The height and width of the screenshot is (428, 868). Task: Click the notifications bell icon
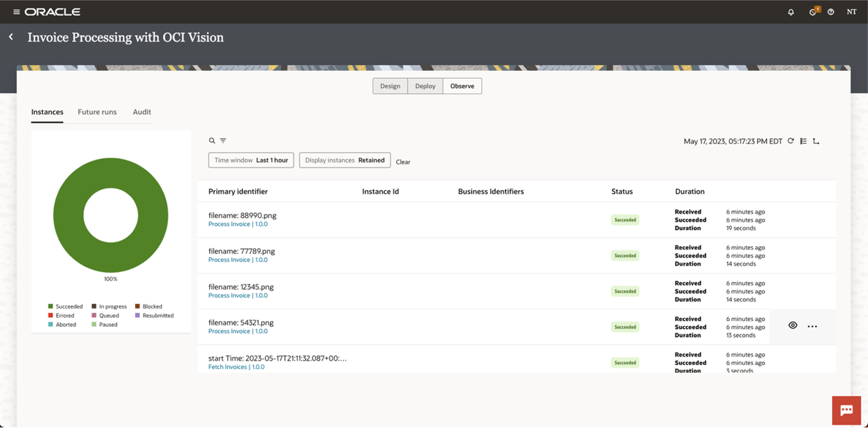coord(791,12)
